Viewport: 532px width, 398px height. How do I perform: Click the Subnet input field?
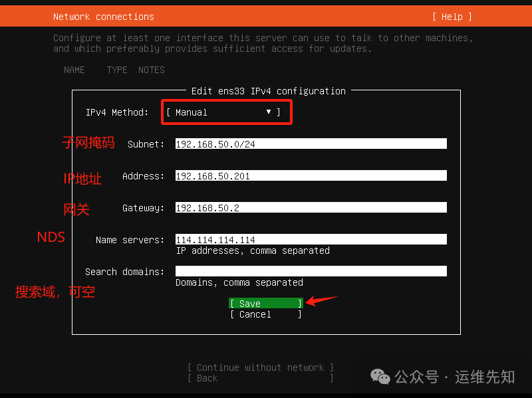tap(311, 144)
